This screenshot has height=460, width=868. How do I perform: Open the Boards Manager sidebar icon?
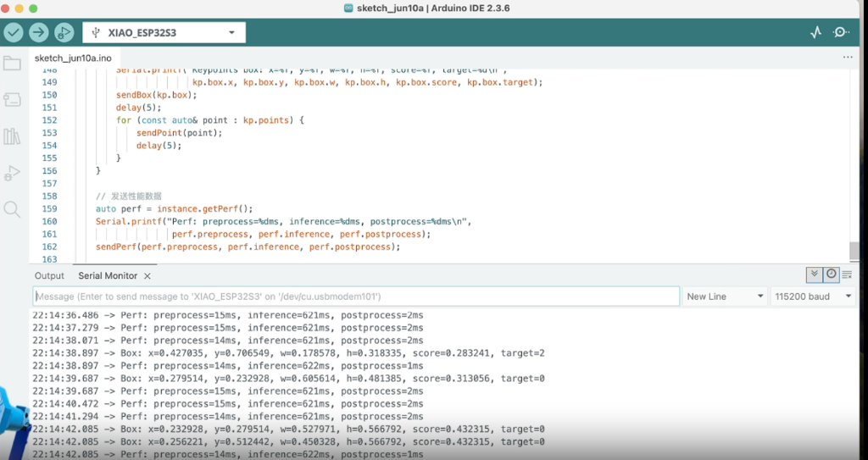tap(12, 100)
